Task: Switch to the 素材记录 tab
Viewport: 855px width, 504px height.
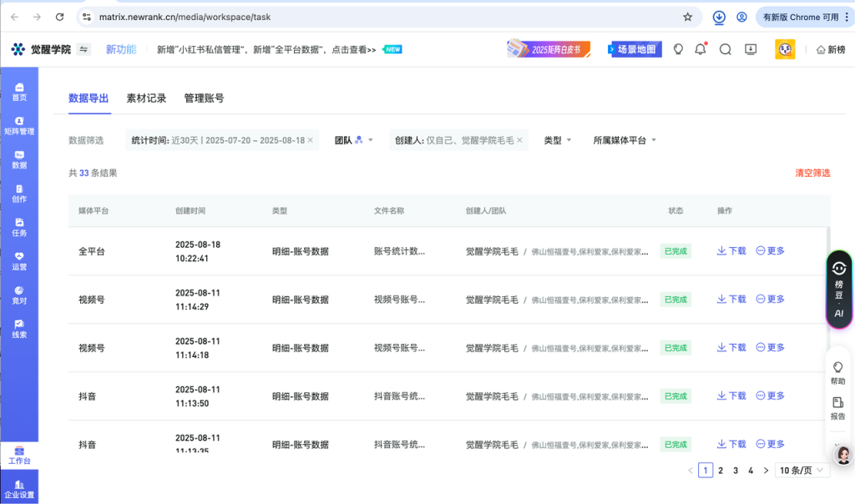Action: tap(146, 98)
